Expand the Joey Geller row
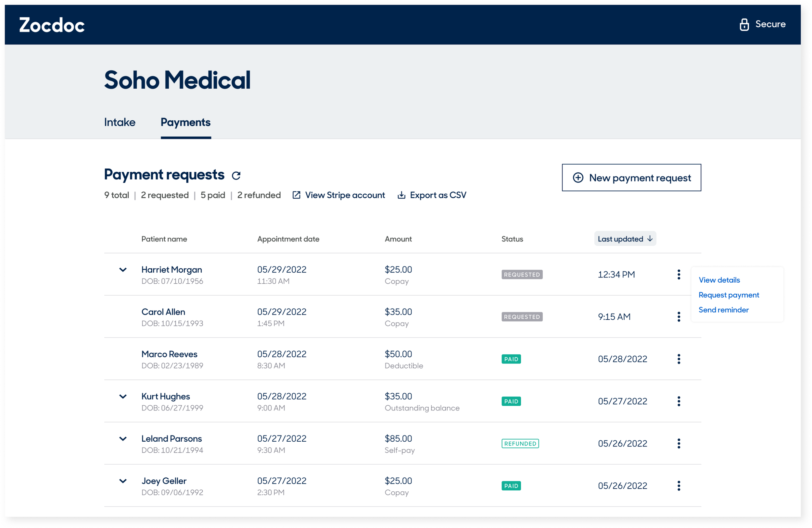Image resolution: width=812 pixels, height=528 pixels. click(x=123, y=481)
